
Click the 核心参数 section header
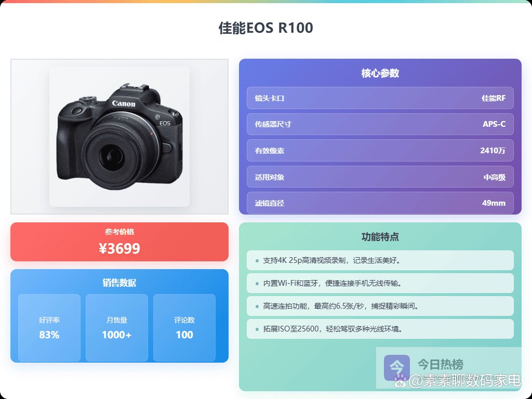click(x=380, y=73)
